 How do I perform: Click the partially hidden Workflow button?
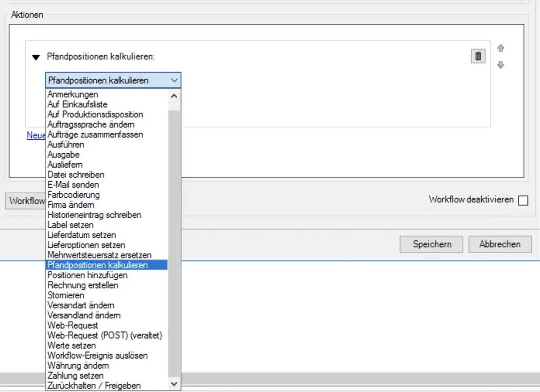pos(26,200)
